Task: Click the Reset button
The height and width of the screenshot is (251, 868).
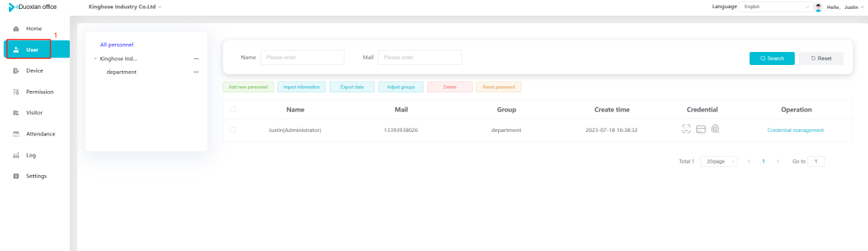Action: click(x=821, y=58)
